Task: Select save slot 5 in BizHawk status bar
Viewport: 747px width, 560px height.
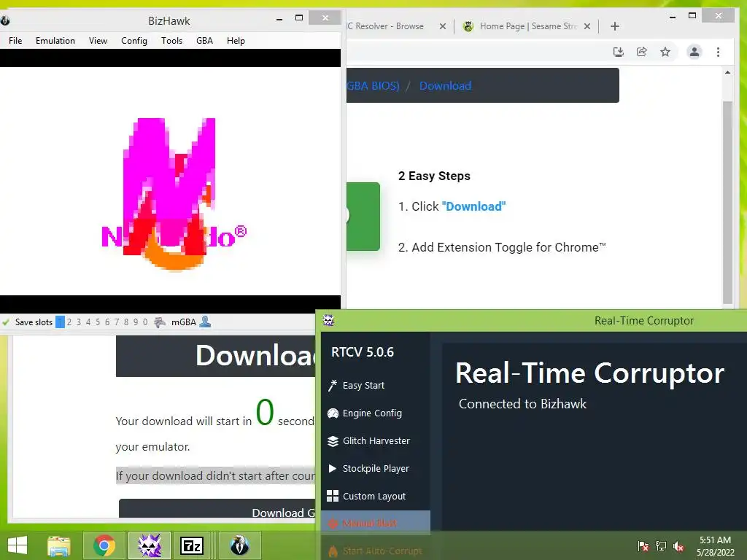Action: pyautogui.click(x=98, y=322)
